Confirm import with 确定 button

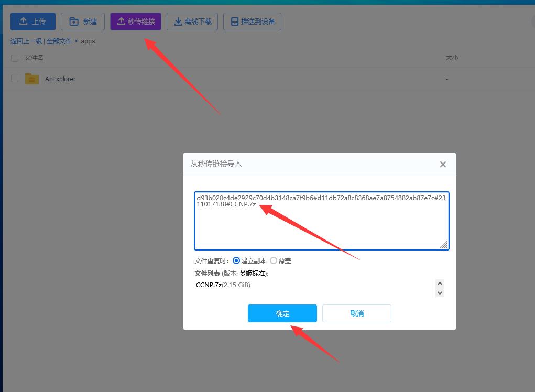282,313
